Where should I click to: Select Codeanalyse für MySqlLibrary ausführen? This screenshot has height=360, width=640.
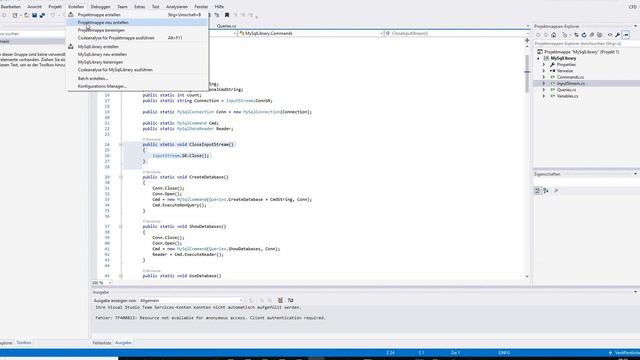click(138, 70)
